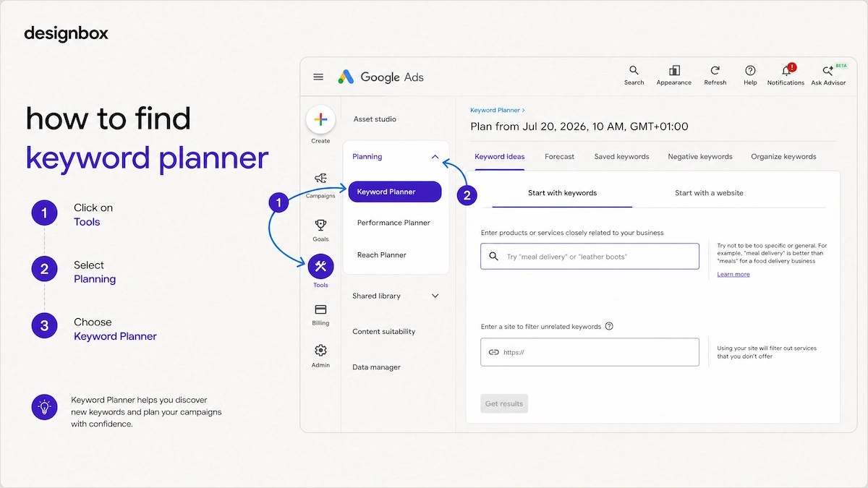
Task: Focus the https:// site filter field
Action: coord(590,352)
